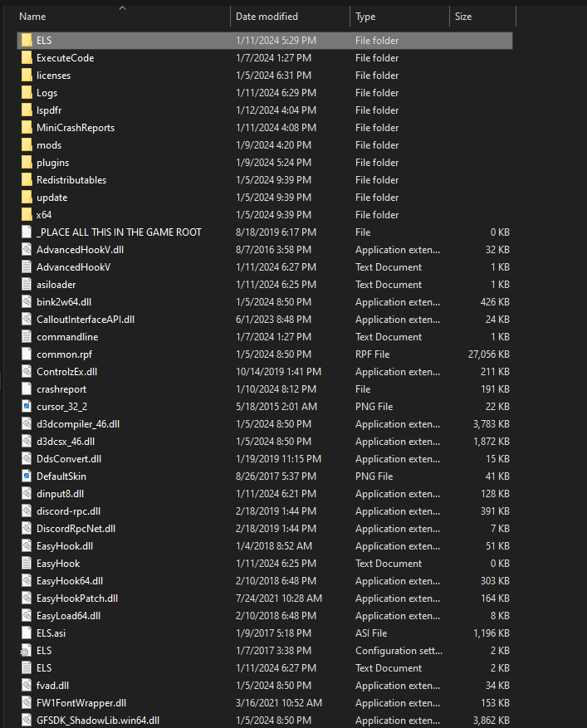Click the bink2w64.dll file icon
This screenshot has height=728, width=587.
tap(27, 302)
